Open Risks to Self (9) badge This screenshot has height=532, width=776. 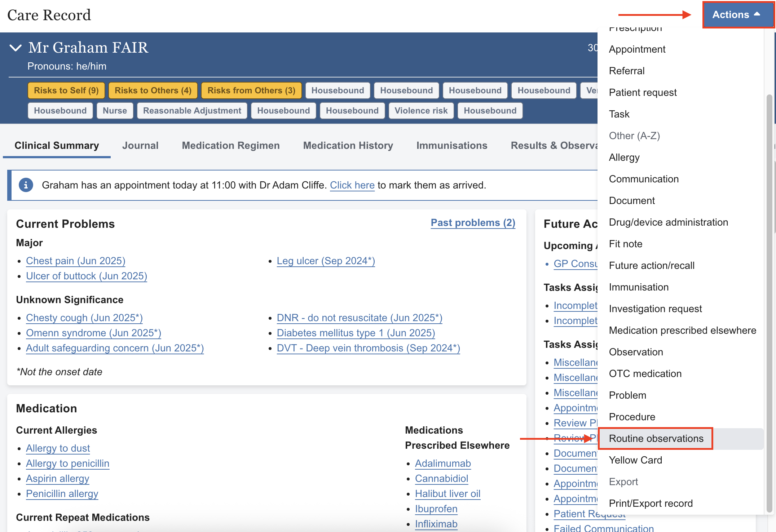(x=66, y=90)
